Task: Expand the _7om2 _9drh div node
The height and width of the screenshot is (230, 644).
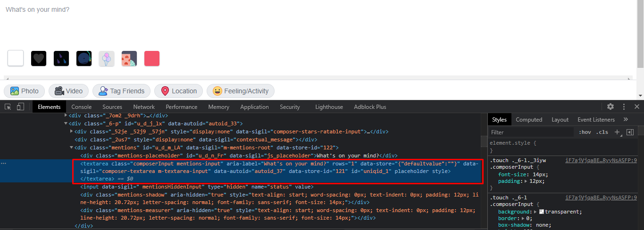Action: 66,115
